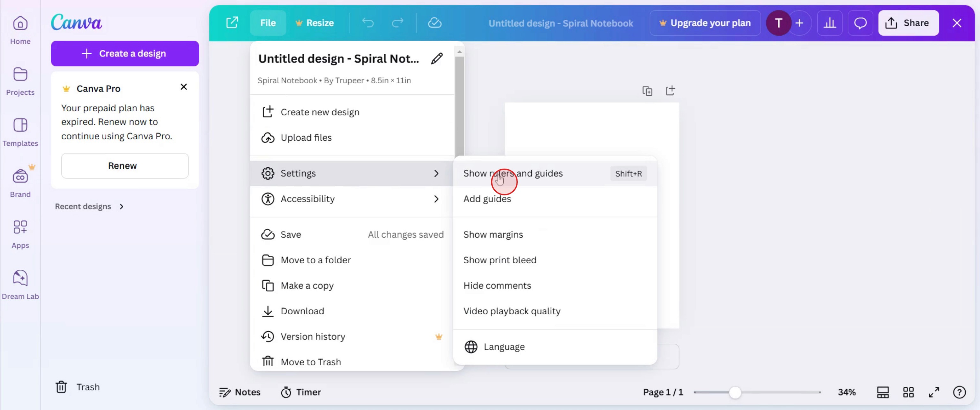The height and width of the screenshot is (410, 980).
Task: Open grid view of pages
Action: click(x=909, y=392)
